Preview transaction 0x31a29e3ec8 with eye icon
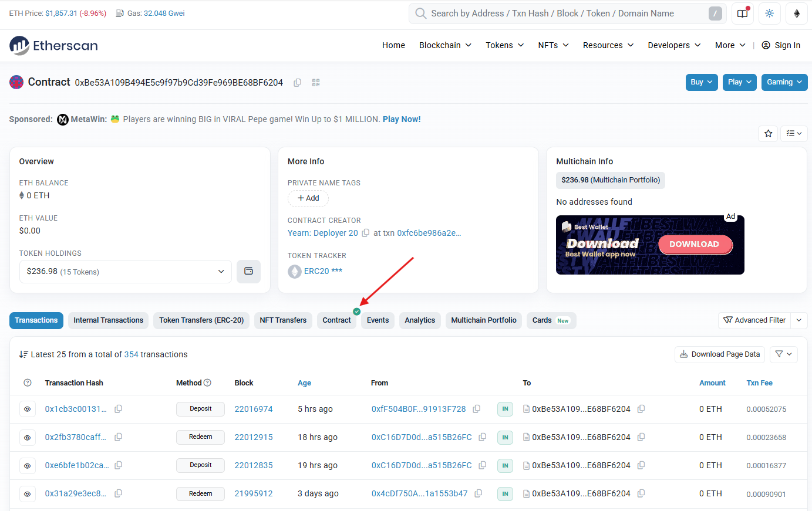Viewport: 812px width, 511px height. pyautogui.click(x=28, y=494)
